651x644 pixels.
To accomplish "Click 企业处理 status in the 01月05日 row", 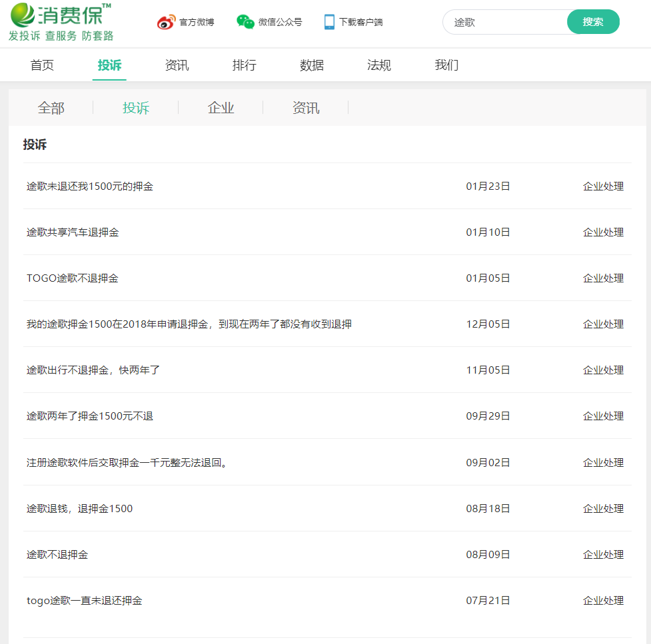I will click(603, 278).
